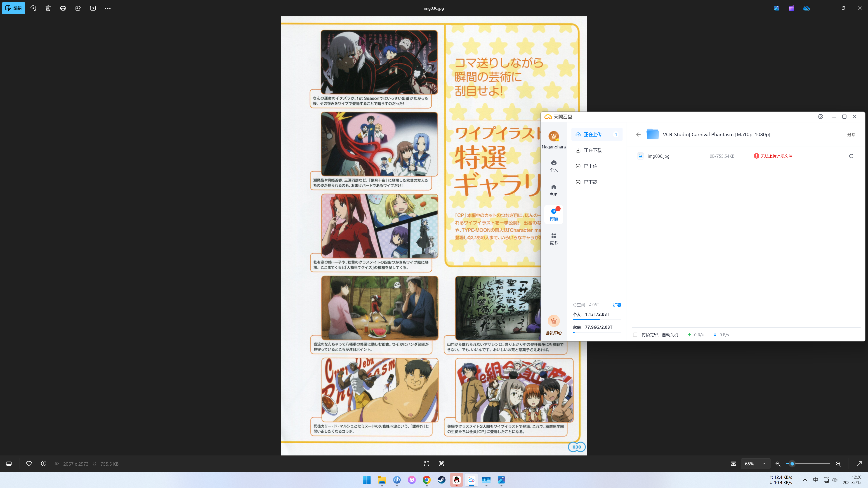Open the Photos gallery icon in title bar

point(777,8)
